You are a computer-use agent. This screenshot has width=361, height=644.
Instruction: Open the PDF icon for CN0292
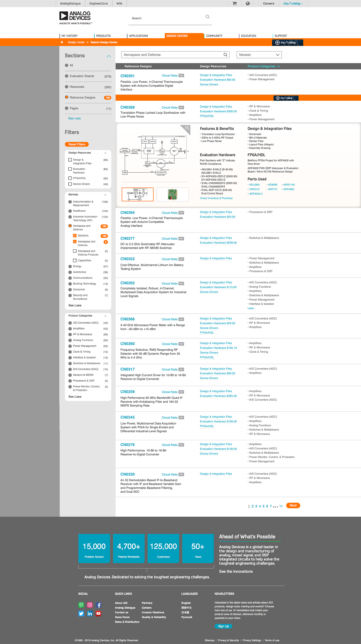point(181,283)
